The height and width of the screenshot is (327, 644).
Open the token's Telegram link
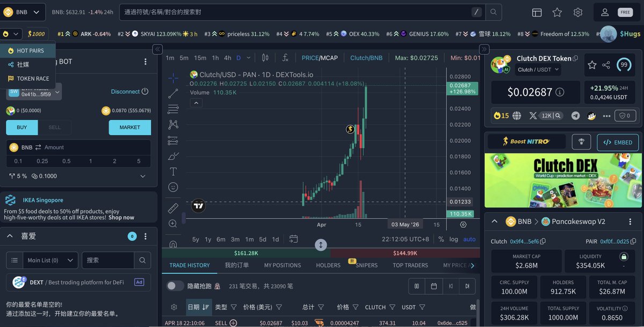[576, 115]
